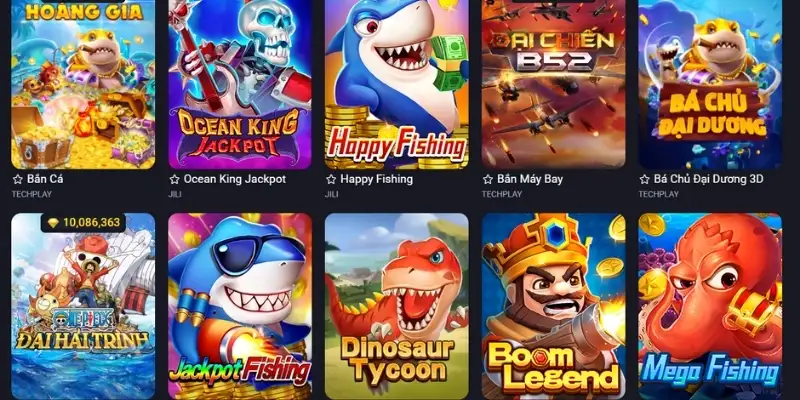Image resolution: width=800 pixels, height=400 pixels.
Task: Open the Ocean King Jackpot game thumbnail
Action: coord(240,84)
